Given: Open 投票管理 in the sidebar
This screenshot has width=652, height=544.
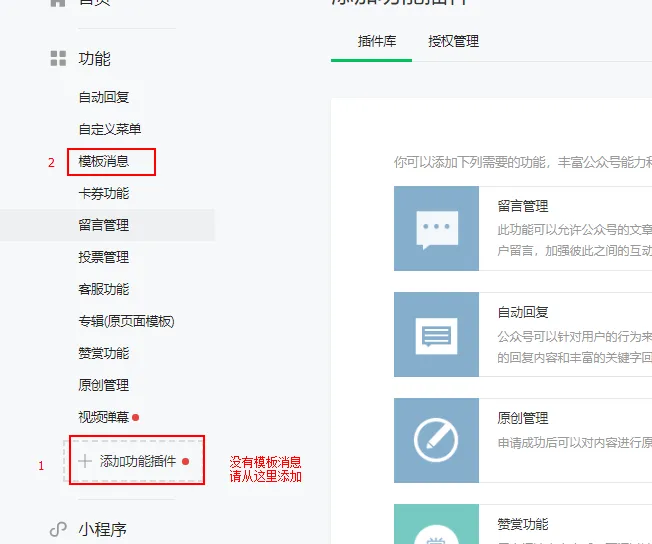Looking at the screenshot, I should (x=104, y=257).
